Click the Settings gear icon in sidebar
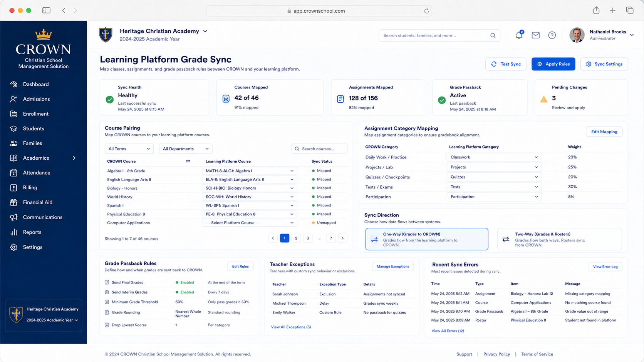This screenshot has height=362, width=644. [x=14, y=247]
